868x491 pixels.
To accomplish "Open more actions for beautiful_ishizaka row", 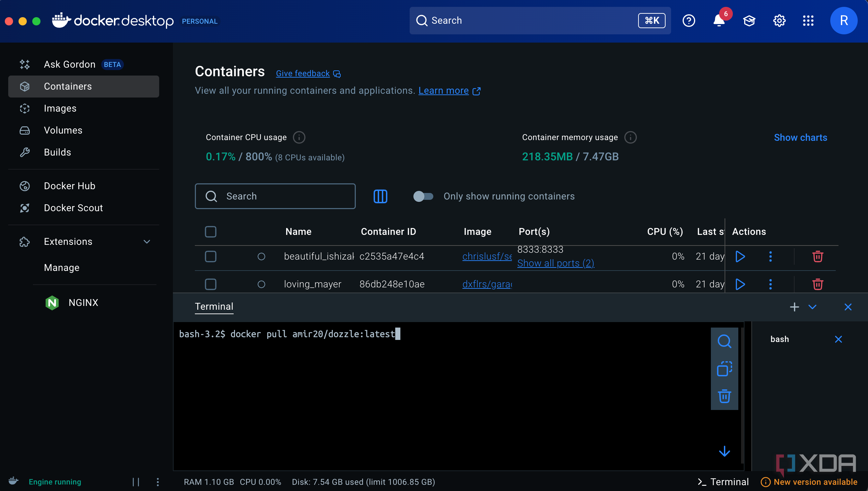I will coord(771,256).
